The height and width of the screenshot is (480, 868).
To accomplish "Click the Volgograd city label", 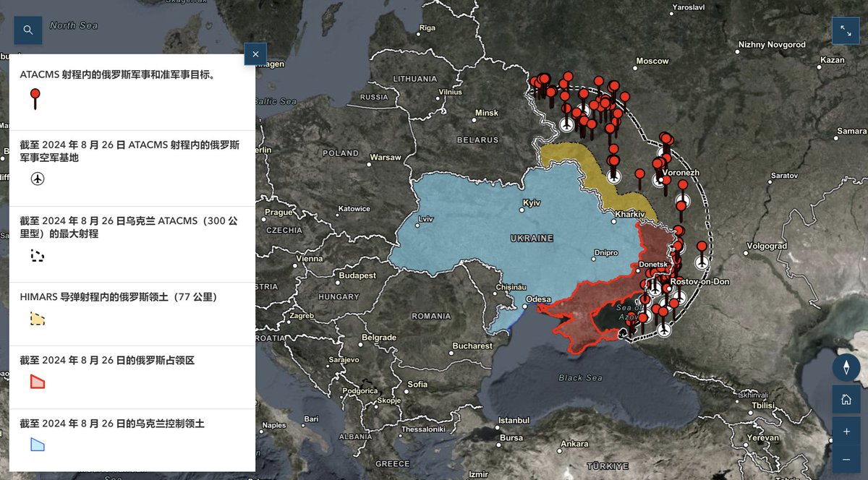I will (766, 246).
